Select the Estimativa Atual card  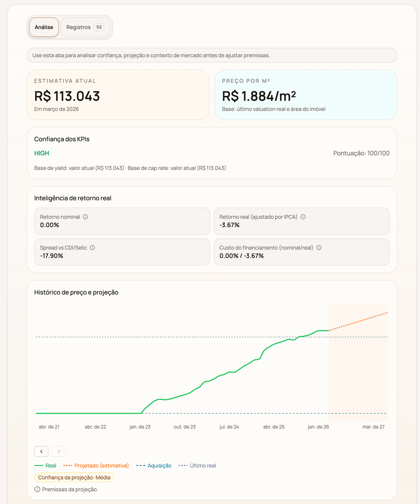[118, 95]
